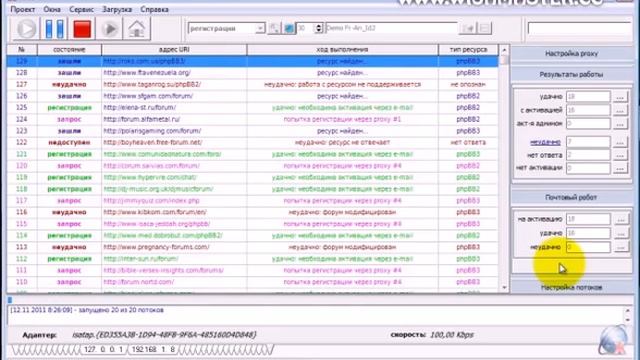
Task: Select row 126 with sfgam.com/forum
Action: (x=252, y=96)
